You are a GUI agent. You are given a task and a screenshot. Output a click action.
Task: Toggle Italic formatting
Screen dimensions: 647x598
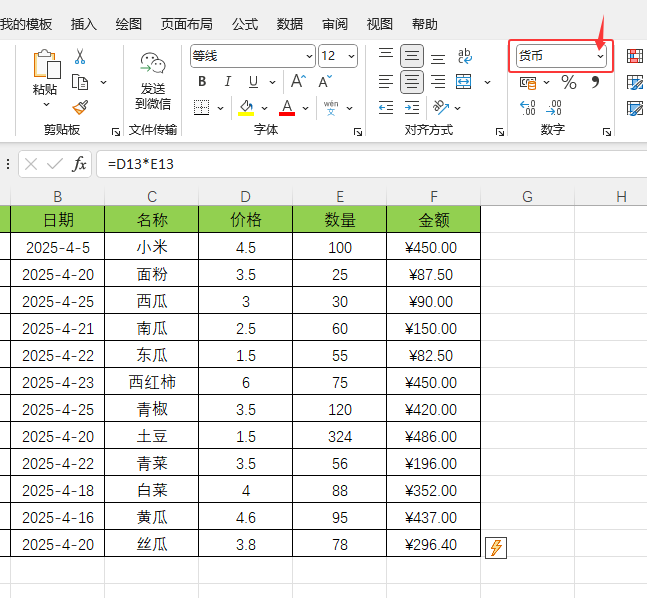227,82
